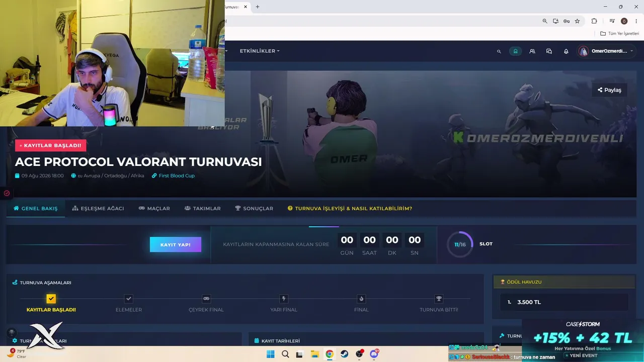The image size is (644, 362).
Task: Expand the OmerOzmerdi account dropdown arrow
Action: coord(631,51)
